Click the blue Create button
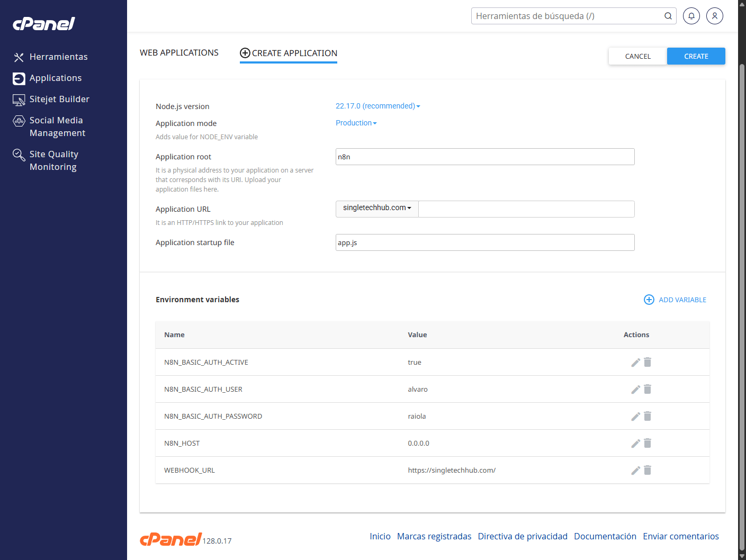This screenshot has width=746, height=560. click(696, 56)
